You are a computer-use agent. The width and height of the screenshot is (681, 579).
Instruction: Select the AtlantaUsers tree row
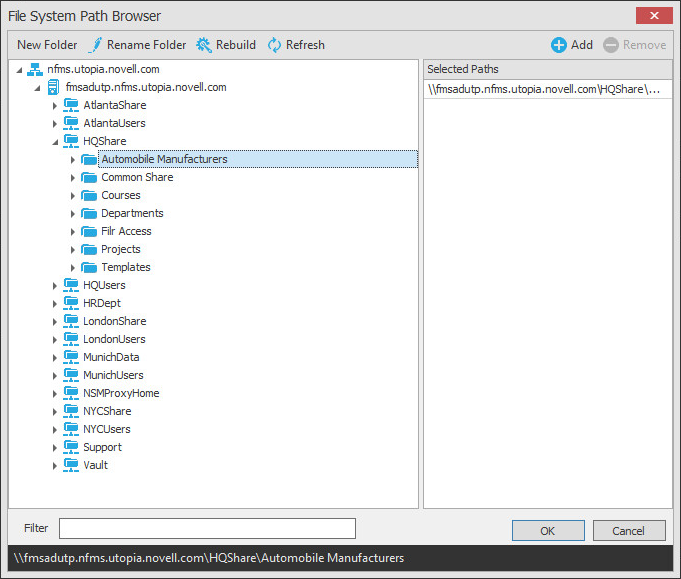(x=114, y=123)
